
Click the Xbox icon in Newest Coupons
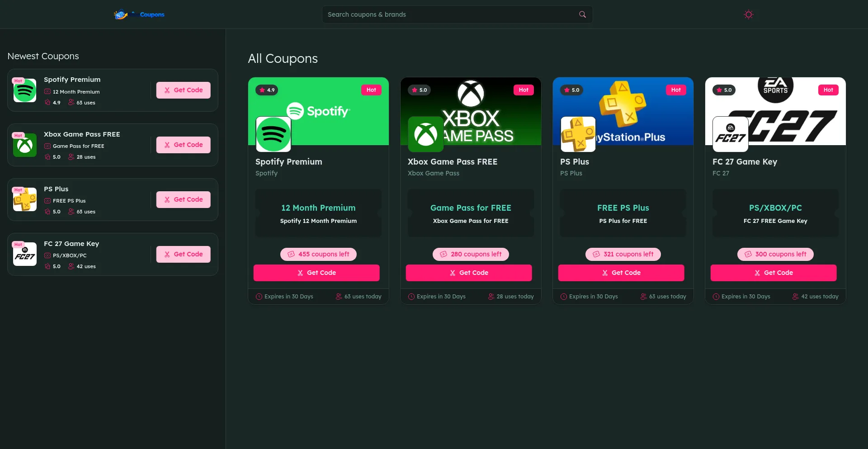25,145
